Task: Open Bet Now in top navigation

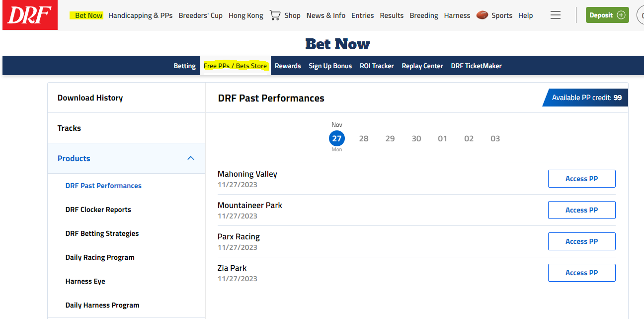Action: coord(88,15)
